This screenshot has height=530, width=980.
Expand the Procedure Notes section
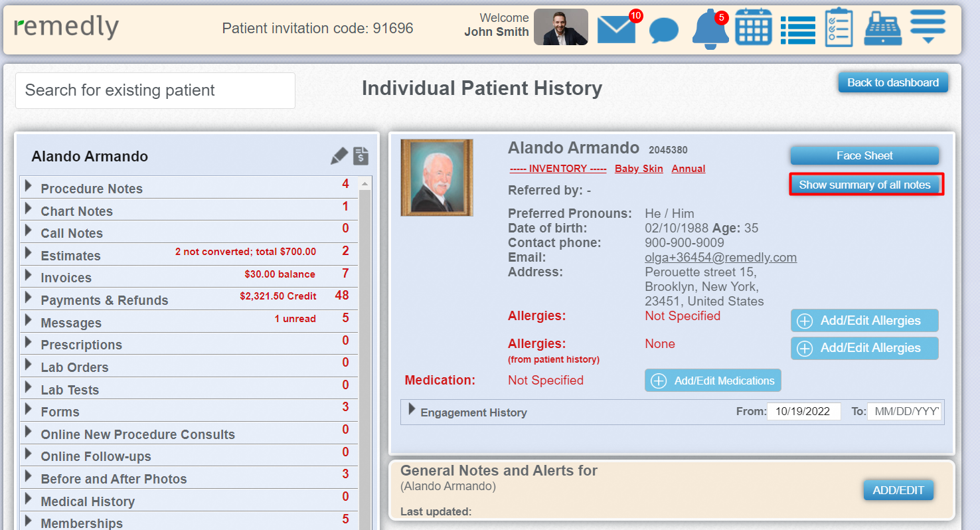tap(29, 187)
